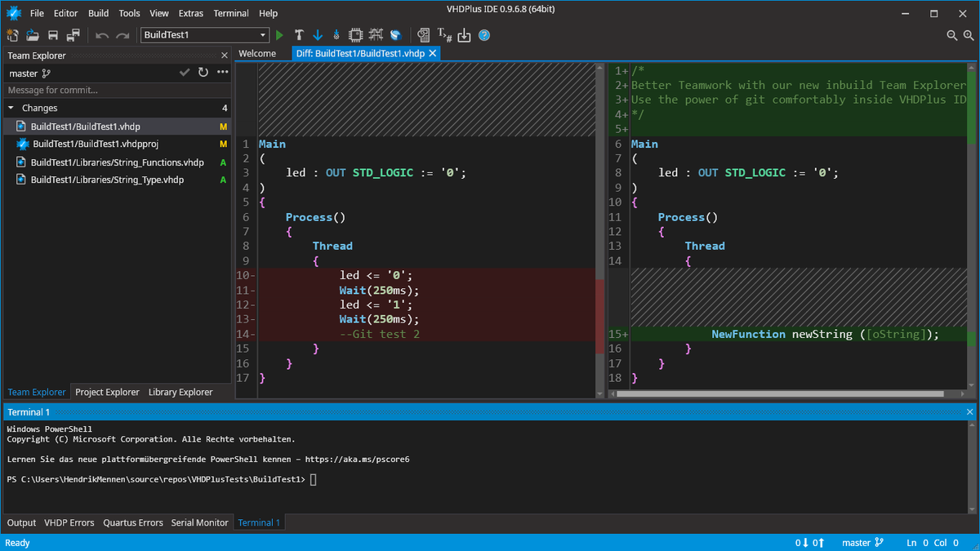980x551 pixels.
Task: Click the Redo arrow in toolbar
Action: (x=122, y=35)
